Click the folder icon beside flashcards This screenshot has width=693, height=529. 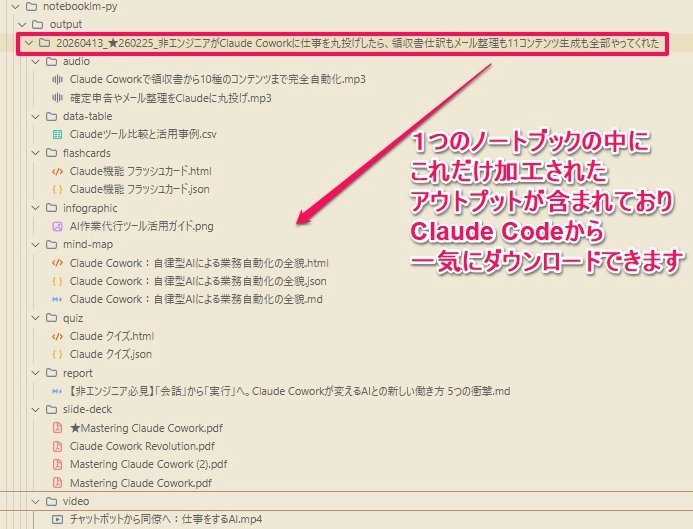pyautogui.click(x=51, y=153)
